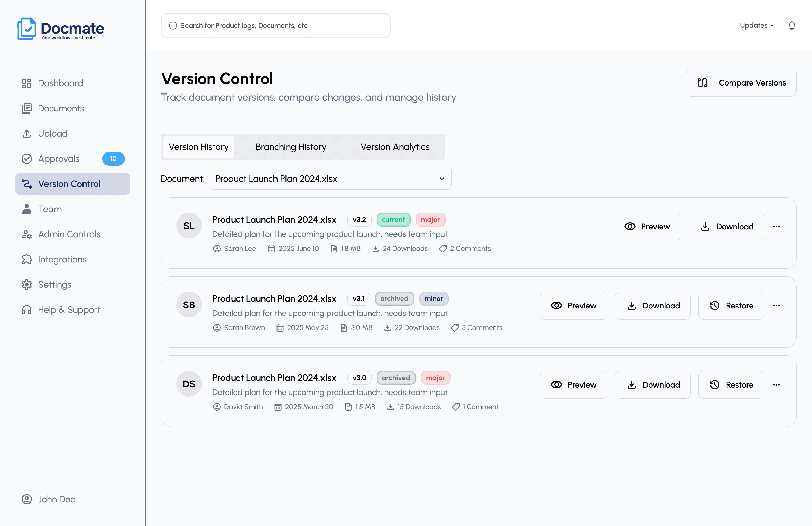The height and width of the screenshot is (526, 812).
Task: Open Help & Support
Action: click(x=73, y=310)
